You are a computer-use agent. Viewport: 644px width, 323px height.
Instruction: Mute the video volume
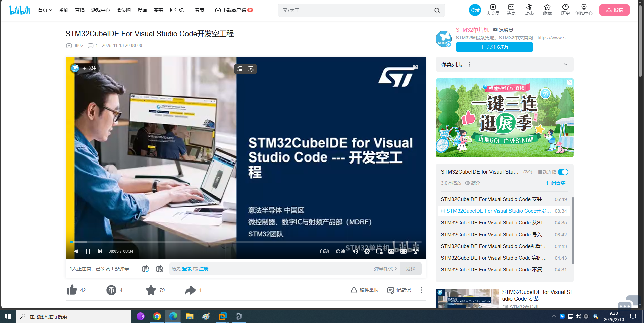tap(355, 251)
